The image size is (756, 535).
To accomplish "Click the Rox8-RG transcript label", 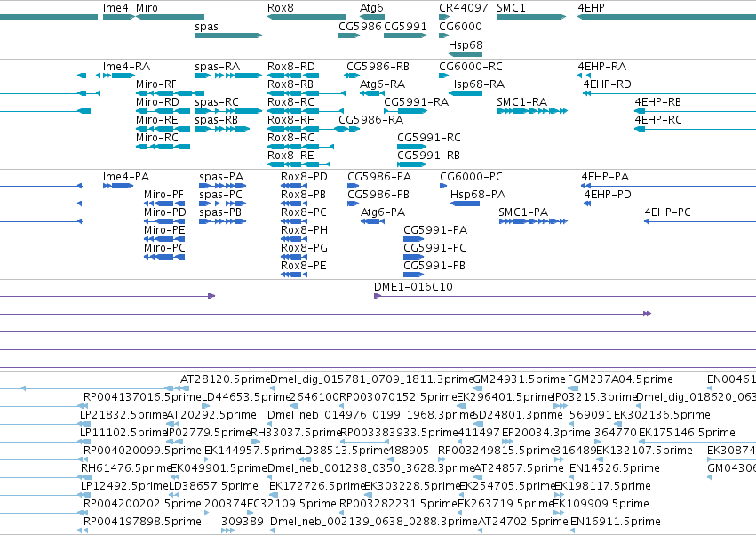I will tap(291, 138).
